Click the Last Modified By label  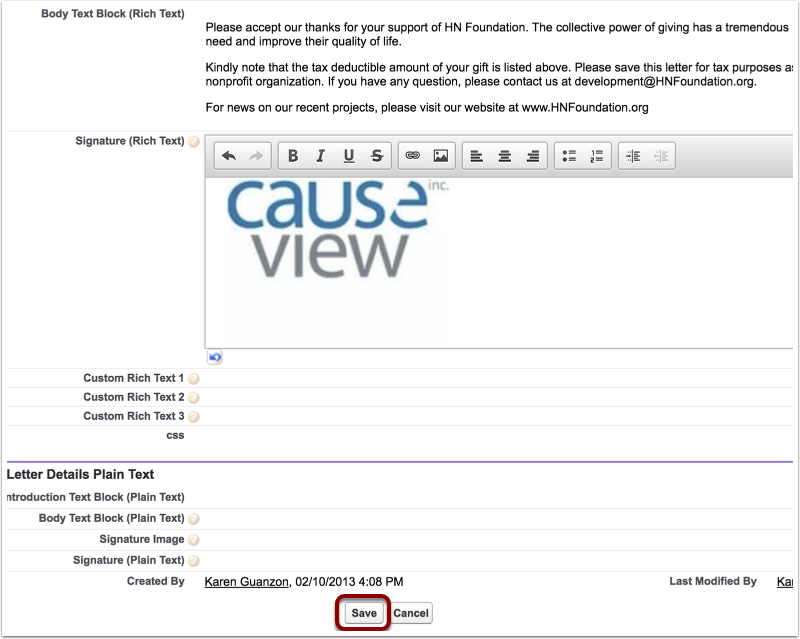click(713, 581)
